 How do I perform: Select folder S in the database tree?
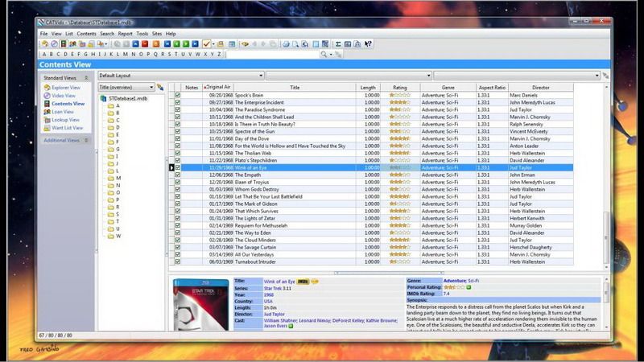click(118, 214)
